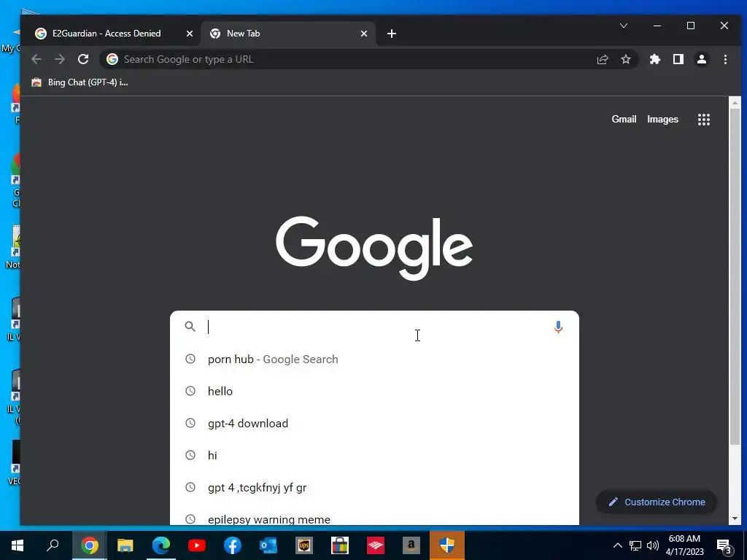The height and width of the screenshot is (560, 747).
Task: Open the notification center icon
Action: (724, 545)
